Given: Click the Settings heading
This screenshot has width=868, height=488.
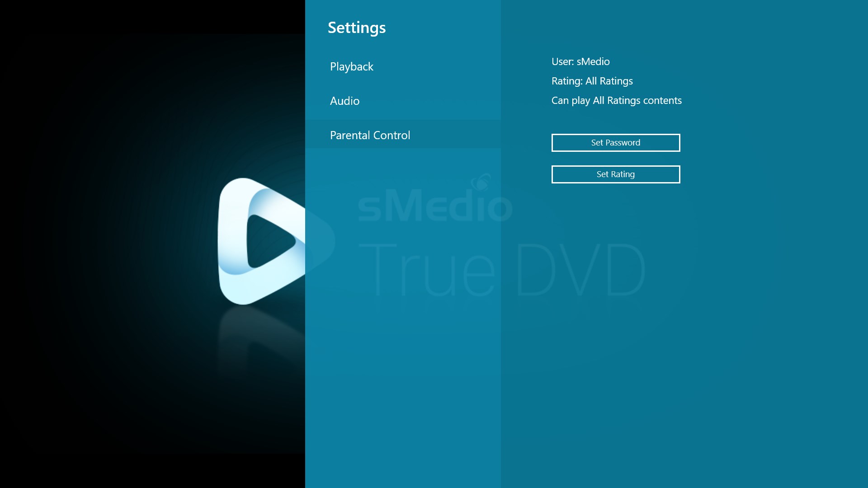Looking at the screenshot, I should [x=357, y=27].
